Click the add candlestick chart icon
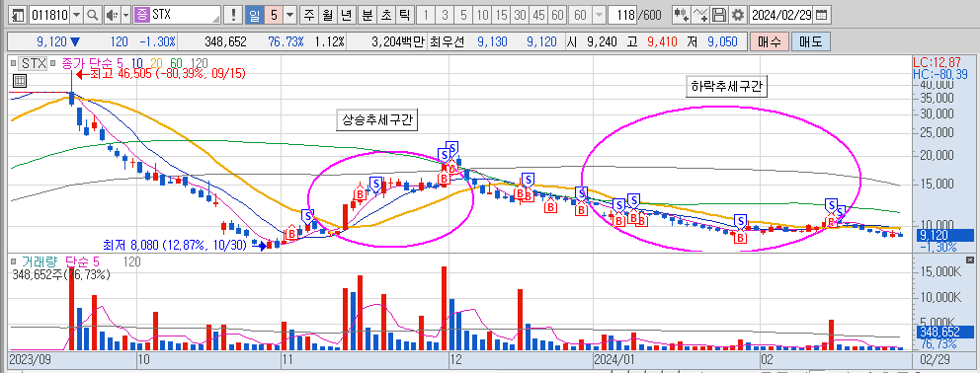The width and height of the screenshot is (980, 373). click(x=682, y=15)
